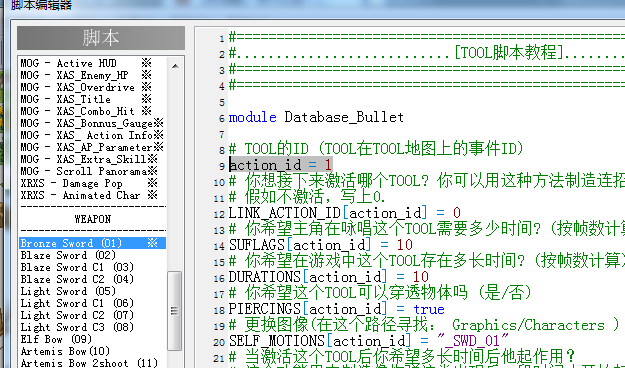Click comment line 11 假如不激活，写上0

coord(307,197)
